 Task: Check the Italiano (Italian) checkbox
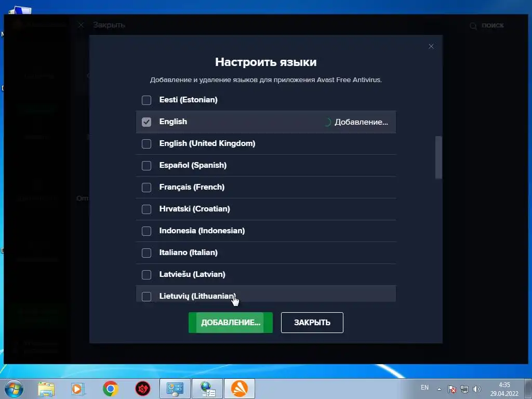pos(146,253)
